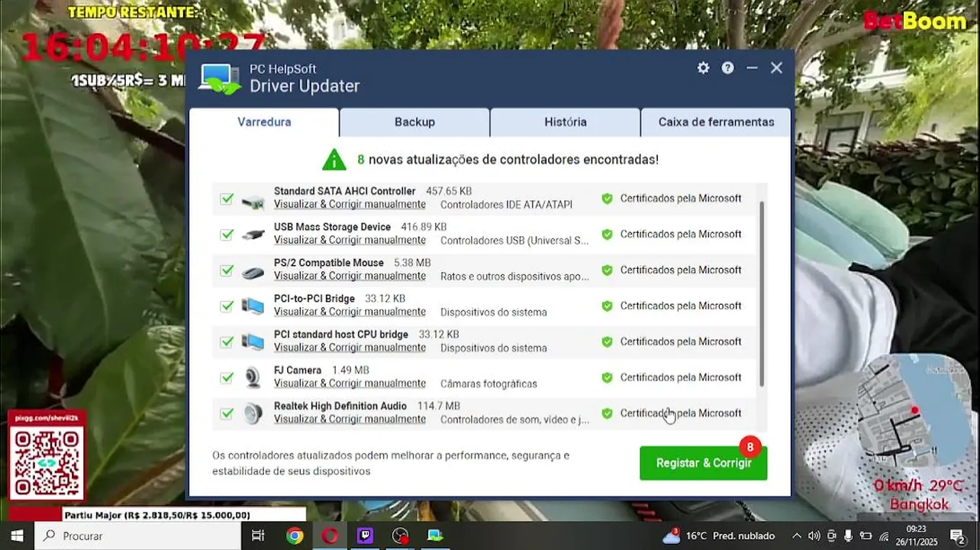This screenshot has height=550, width=980.
Task: Show hidden tray icons chevron
Action: [797, 535]
